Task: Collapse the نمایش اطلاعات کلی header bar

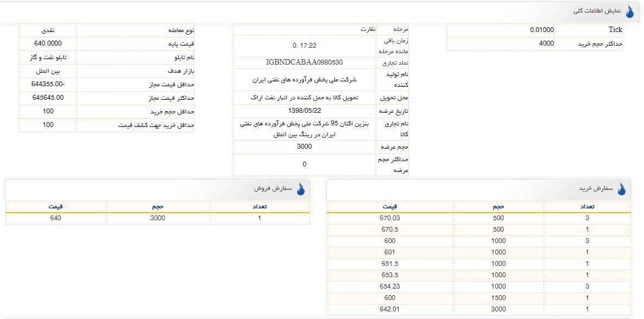Action: [x=322, y=12]
